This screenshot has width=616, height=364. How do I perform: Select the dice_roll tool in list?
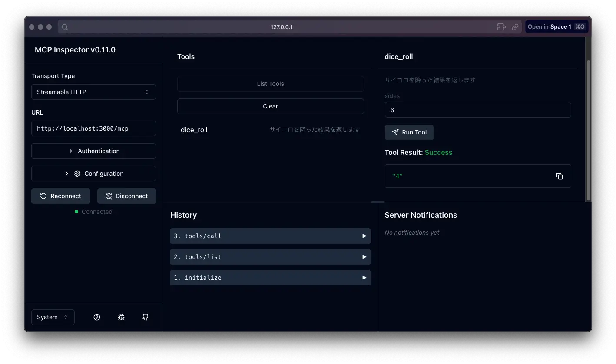pos(271,130)
